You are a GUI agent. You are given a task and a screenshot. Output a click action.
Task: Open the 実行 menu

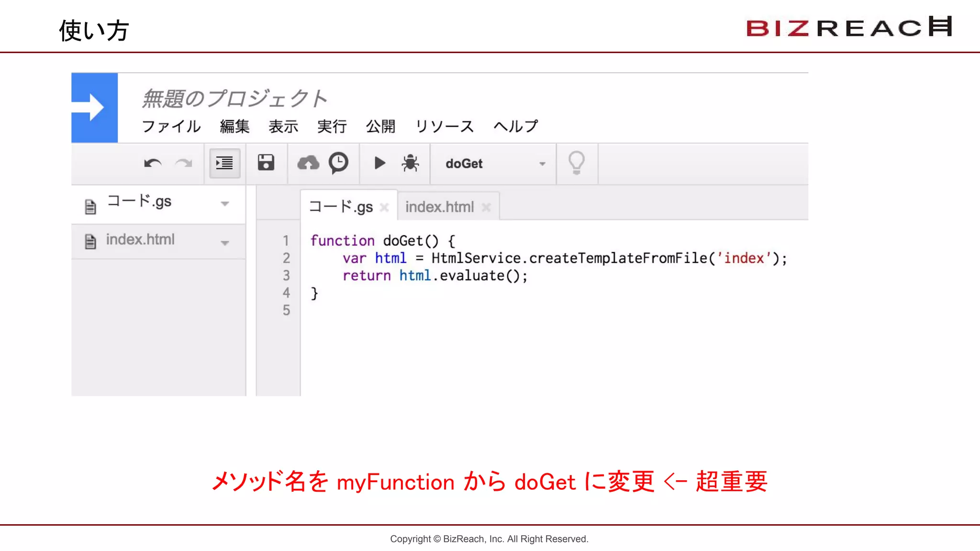(332, 126)
